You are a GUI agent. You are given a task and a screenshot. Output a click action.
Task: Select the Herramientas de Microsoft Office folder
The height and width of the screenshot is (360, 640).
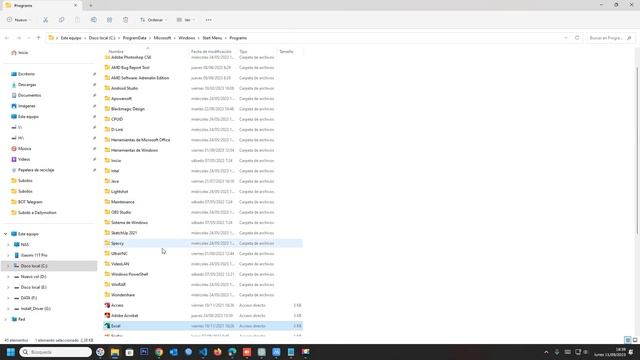pyautogui.click(x=202, y=140)
